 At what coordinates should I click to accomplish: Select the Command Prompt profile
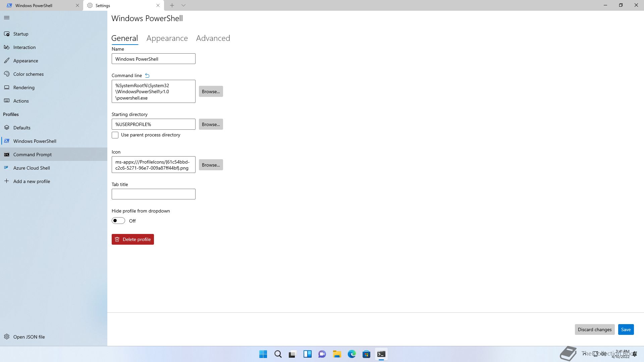54,155
